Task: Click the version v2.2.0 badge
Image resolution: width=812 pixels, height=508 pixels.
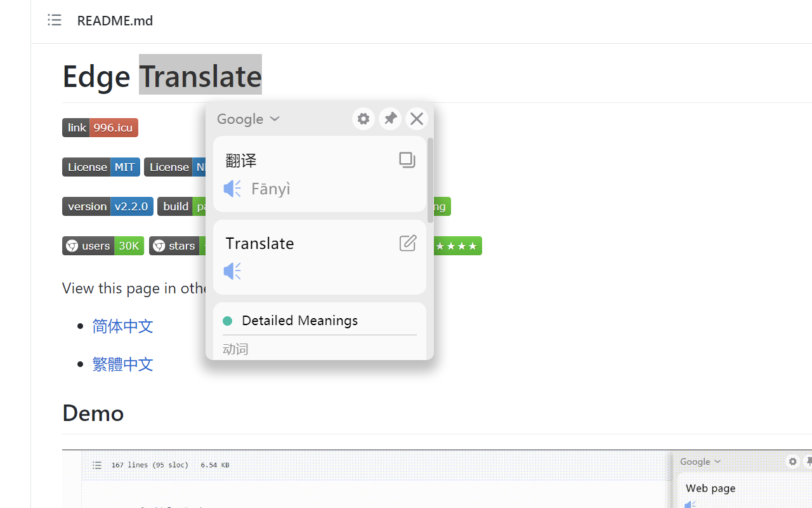Action: (108, 206)
